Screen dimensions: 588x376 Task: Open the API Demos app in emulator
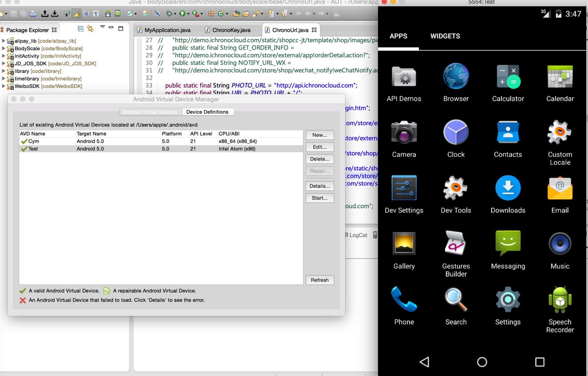tap(404, 83)
